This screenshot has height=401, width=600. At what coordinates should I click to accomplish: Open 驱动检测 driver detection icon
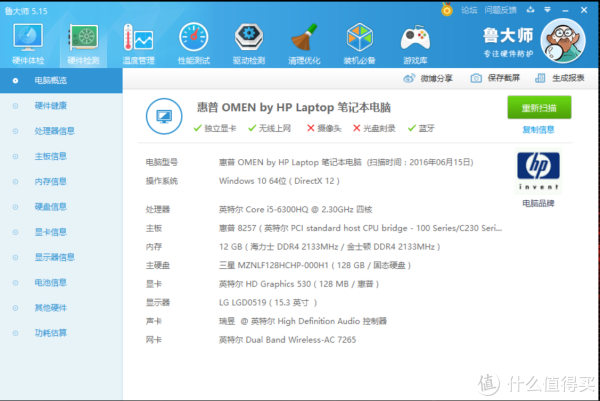(249, 37)
